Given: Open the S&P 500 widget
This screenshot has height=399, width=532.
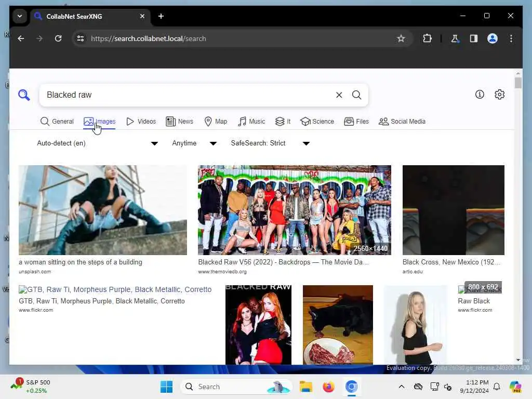Looking at the screenshot, I should tap(31, 387).
